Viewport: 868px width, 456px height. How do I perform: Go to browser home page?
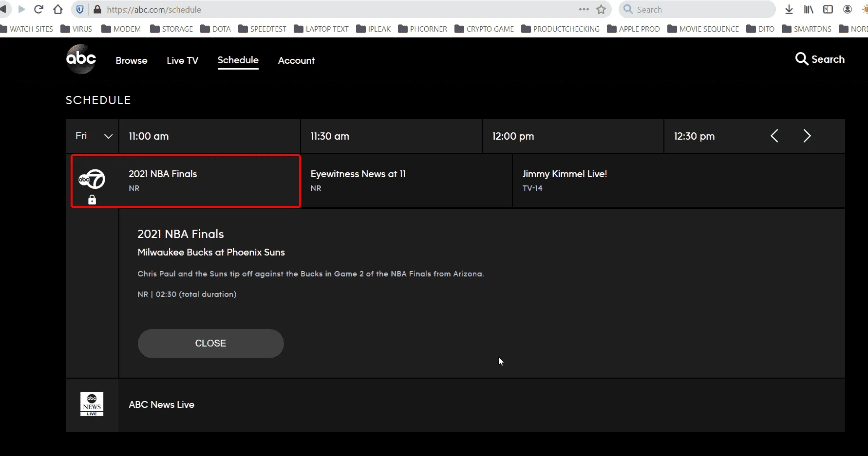tap(58, 9)
